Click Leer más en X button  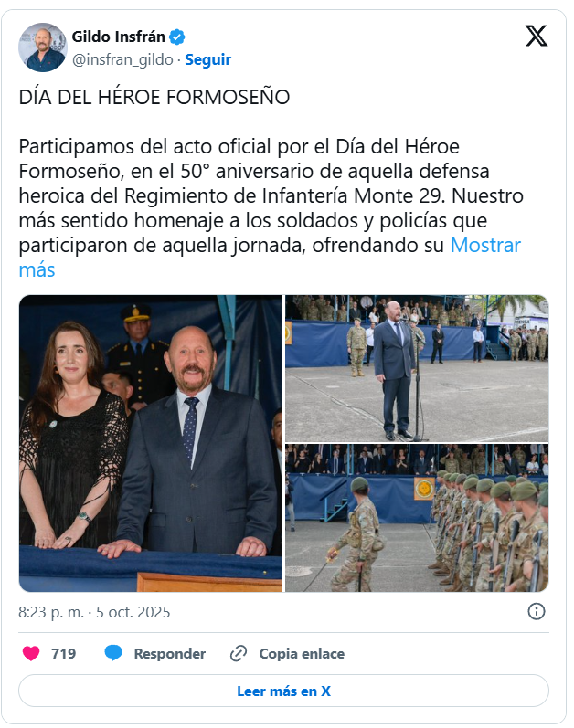[283, 691]
